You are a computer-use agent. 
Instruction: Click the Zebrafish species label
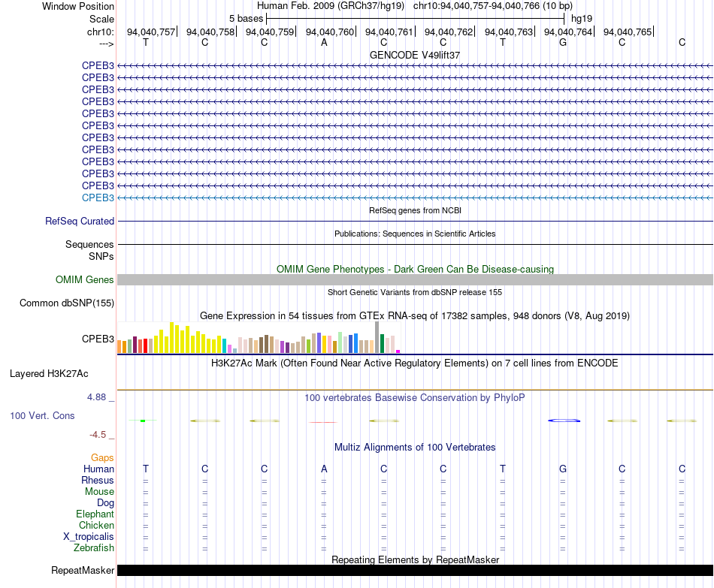point(94,548)
